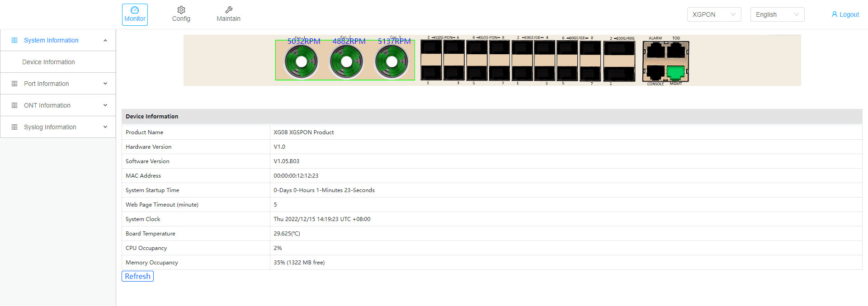This screenshot has height=306, width=868.
Task: Select Device Information in the sidebar
Action: click(x=48, y=62)
